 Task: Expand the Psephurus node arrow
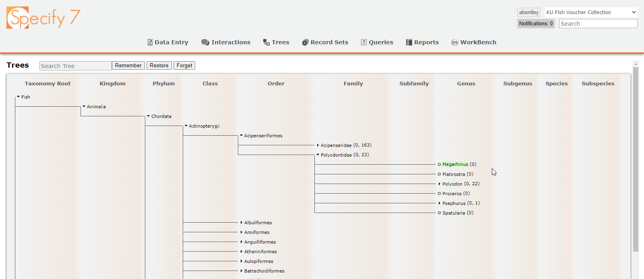point(440,203)
